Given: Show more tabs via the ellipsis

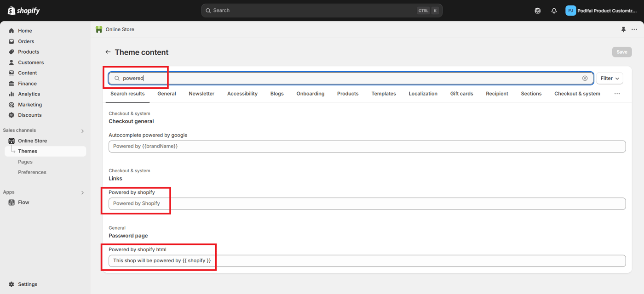Looking at the screenshot, I should pyautogui.click(x=617, y=94).
